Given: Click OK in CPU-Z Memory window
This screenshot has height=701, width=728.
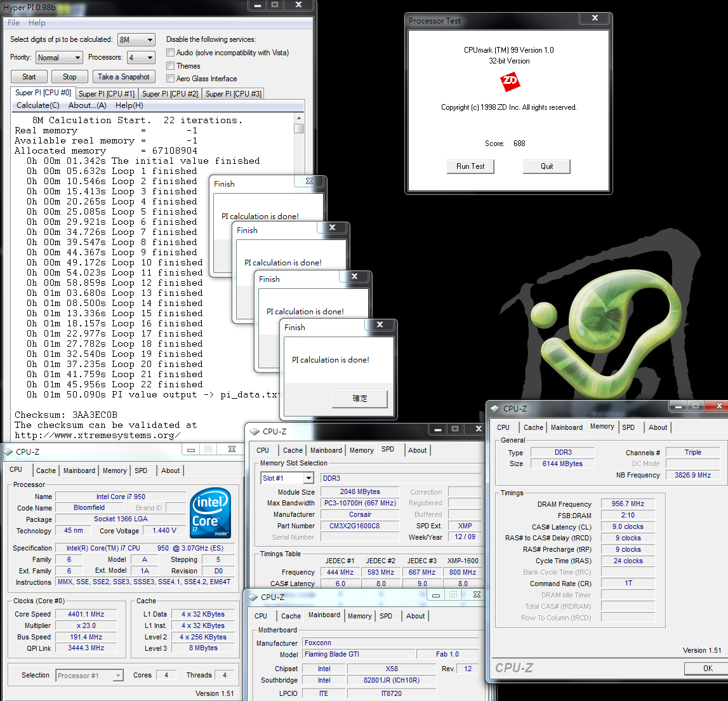Looking at the screenshot, I should point(707,669).
